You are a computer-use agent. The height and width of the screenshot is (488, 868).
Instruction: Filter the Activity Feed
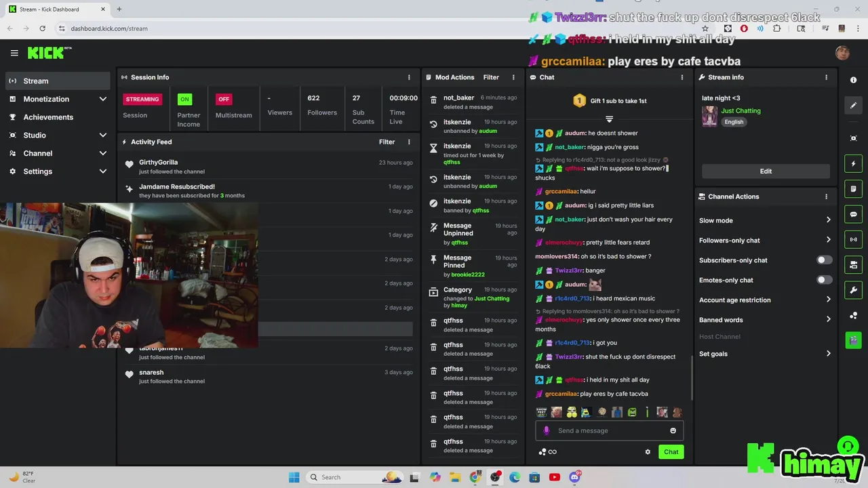click(387, 142)
